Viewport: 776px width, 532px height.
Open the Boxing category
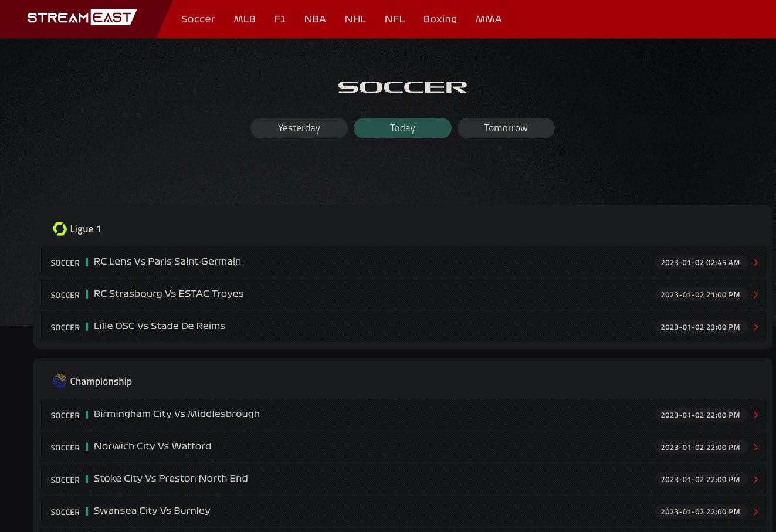pyautogui.click(x=440, y=19)
